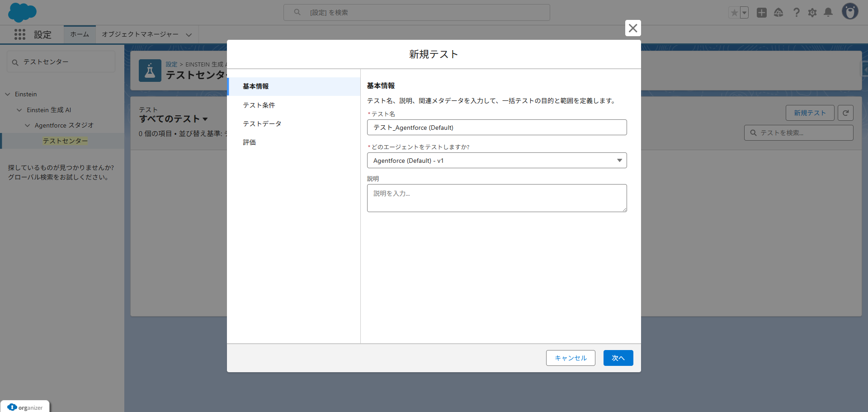Select the 評価 step
This screenshot has height=412, width=868.
pyautogui.click(x=294, y=142)
